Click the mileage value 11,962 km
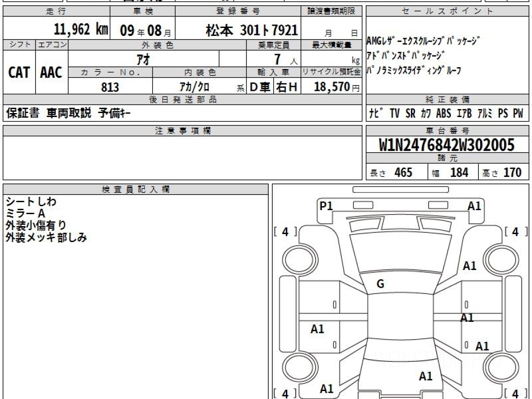 pos(81,30)
